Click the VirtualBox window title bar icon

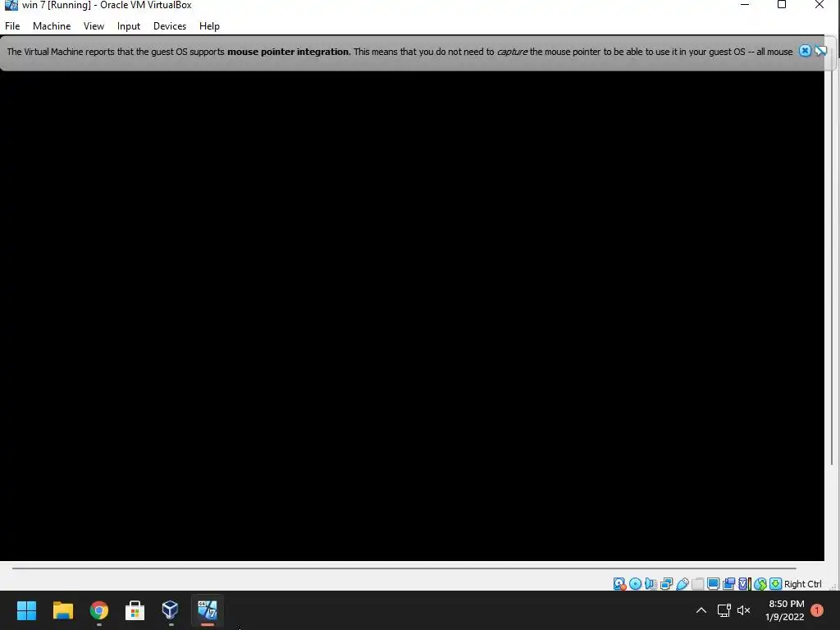coord(11,6)
